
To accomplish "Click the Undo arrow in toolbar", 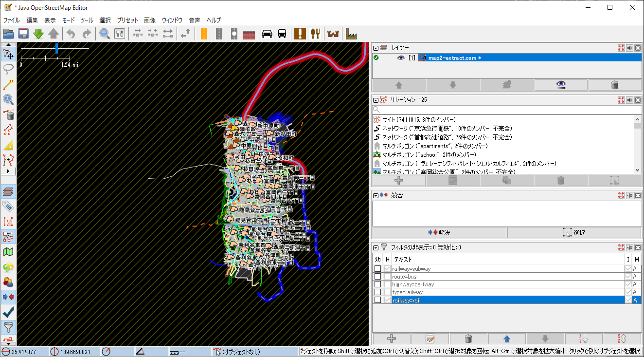I will 71,34.
